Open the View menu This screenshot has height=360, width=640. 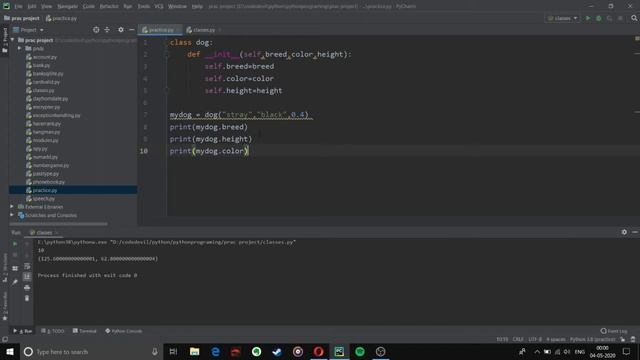pyautogui.click(x=47, y=7)
